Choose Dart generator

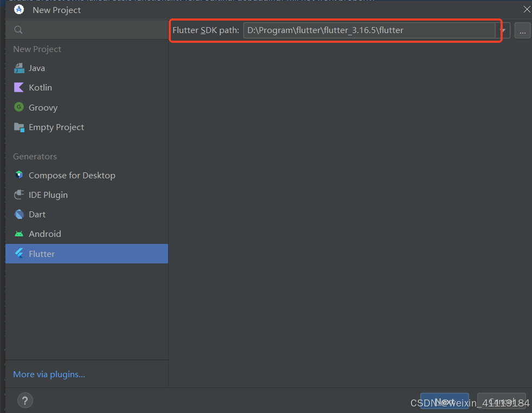(87, 214)
